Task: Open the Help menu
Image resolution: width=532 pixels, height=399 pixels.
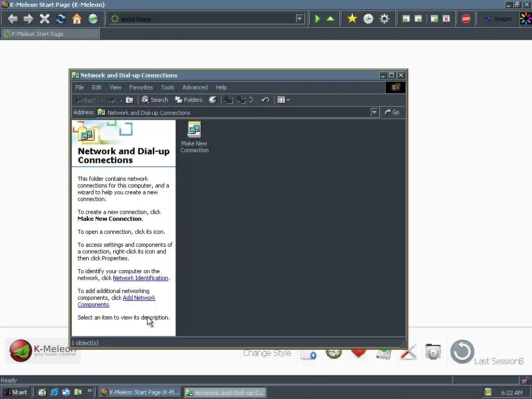Action: pos(221,87)
